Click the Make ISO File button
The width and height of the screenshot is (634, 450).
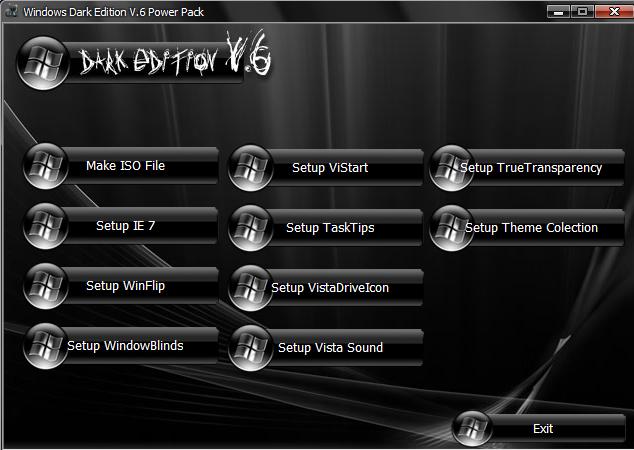121,166
